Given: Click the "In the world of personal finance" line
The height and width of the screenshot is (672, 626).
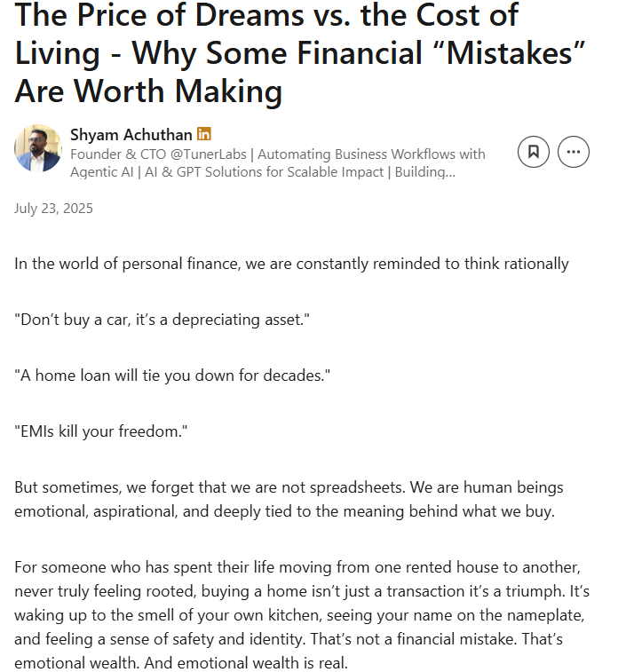Looking at the screenshot, I should tap(291, 264).
